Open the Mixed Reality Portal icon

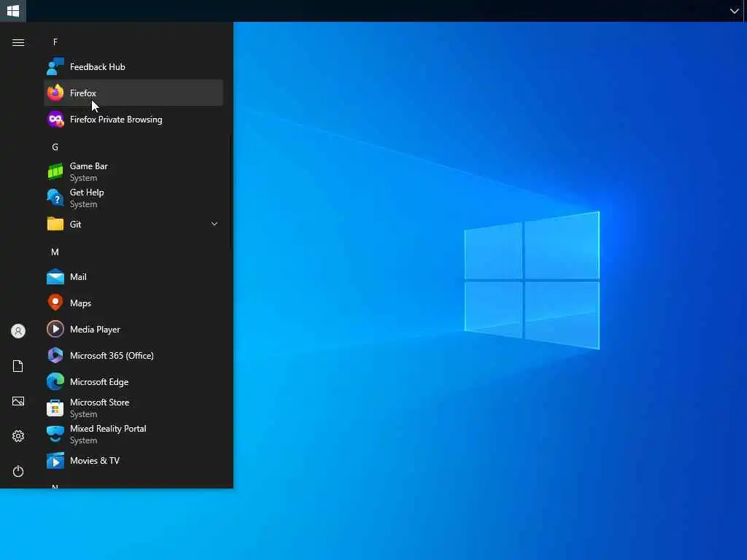[55, 435]
